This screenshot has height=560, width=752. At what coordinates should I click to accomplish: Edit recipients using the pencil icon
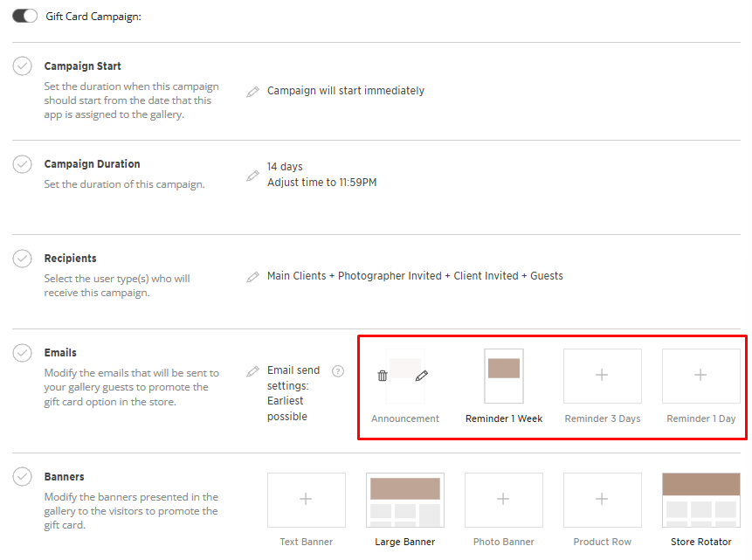pos(252,277)
